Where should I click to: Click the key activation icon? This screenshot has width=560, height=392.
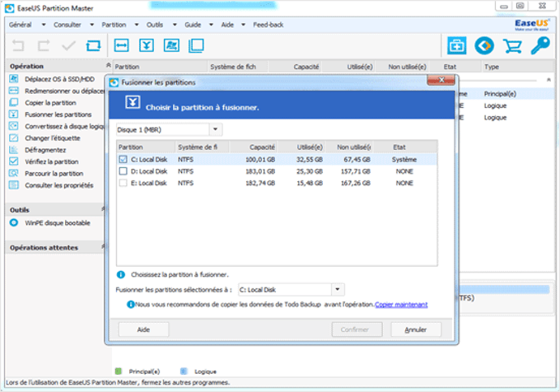[x=540, y=45]
